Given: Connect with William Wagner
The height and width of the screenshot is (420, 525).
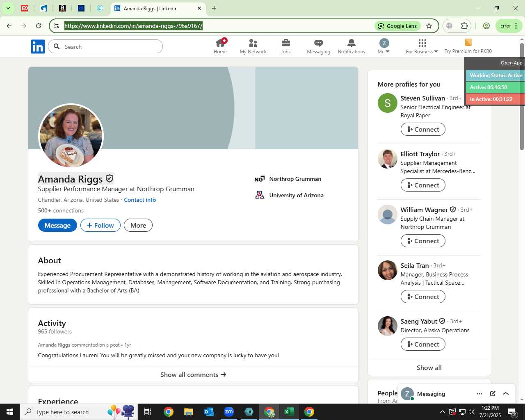Looking at the screenshot, I should coord(423,241).
